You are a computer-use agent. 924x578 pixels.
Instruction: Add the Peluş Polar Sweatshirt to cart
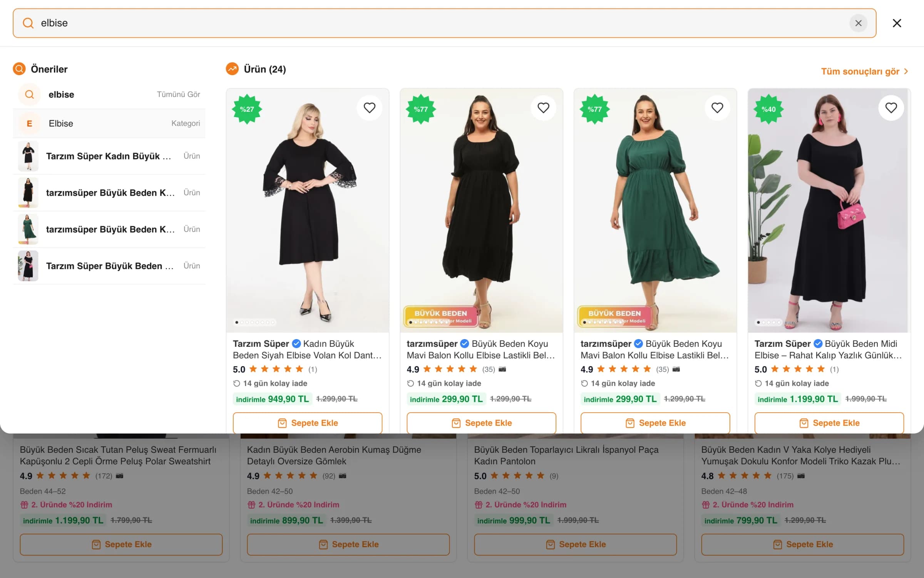point(121,544)
